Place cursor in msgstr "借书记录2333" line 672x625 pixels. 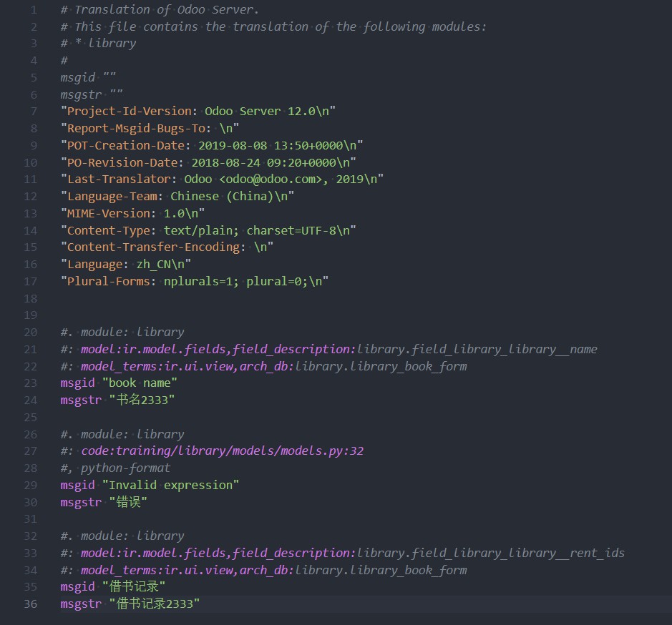tap(130, 604)
